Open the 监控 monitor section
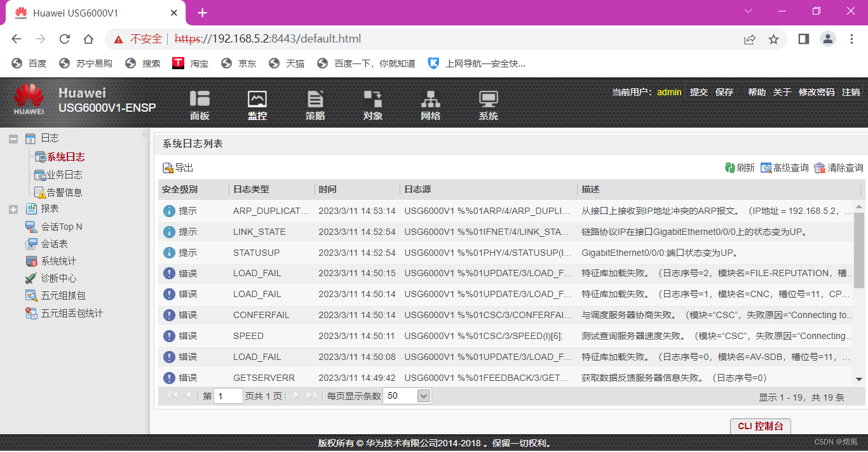 click(x=257, y=104)
